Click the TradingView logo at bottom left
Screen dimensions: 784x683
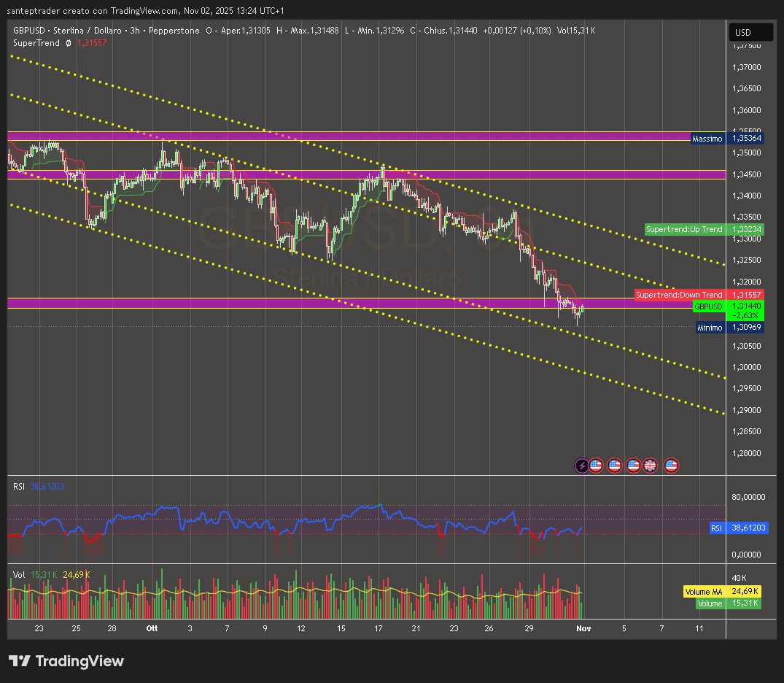[x=66, y=661]
